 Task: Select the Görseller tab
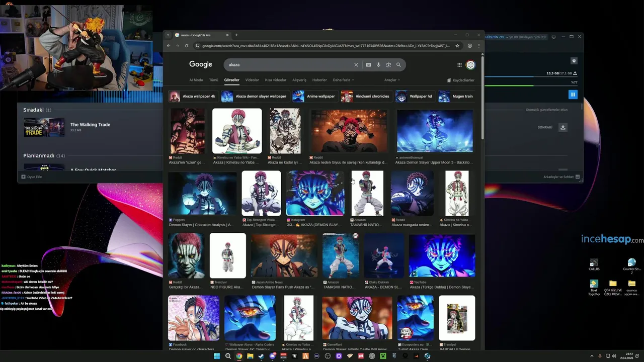click(232, 80)
